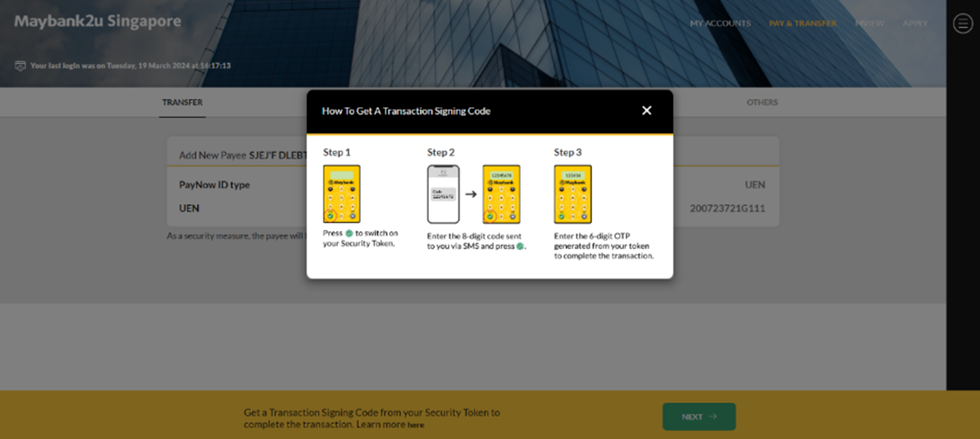980x439 pixels.
Task: Switch to the OTHERS tab
Action: (x=762, y=103)
